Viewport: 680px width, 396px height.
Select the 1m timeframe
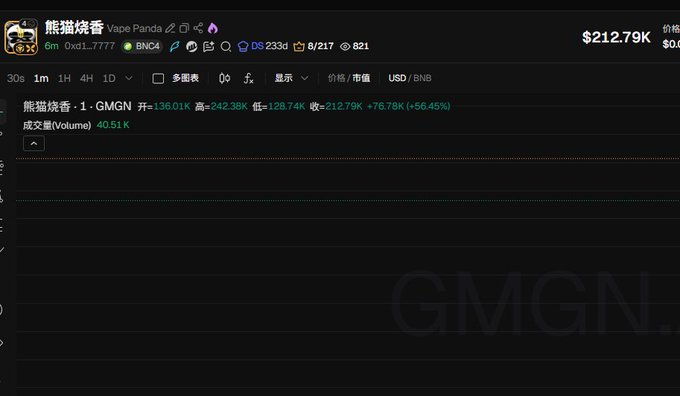click(41, 78)
